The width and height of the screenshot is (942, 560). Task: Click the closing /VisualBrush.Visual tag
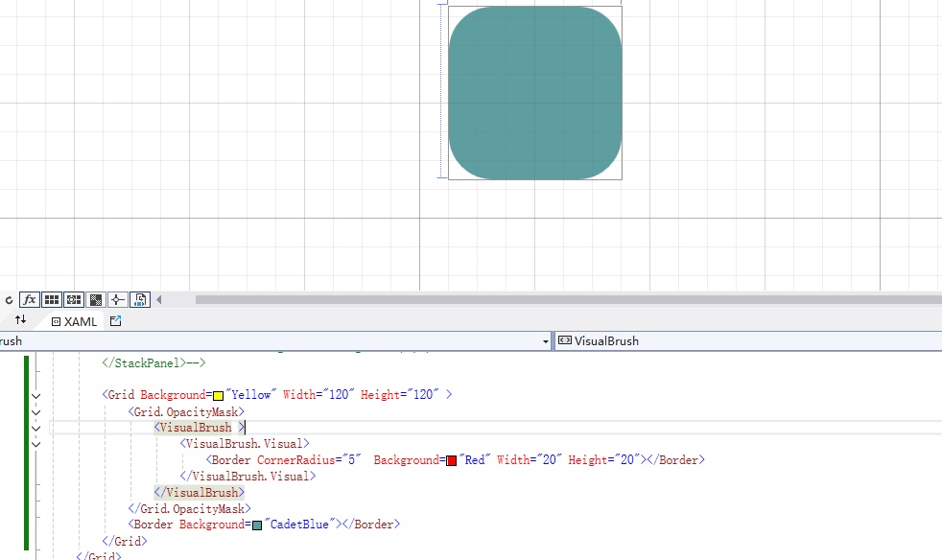[247, 476]
